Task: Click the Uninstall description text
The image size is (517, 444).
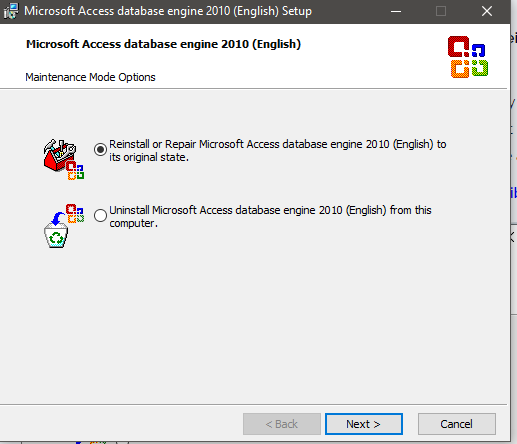Action: [270, 216]
